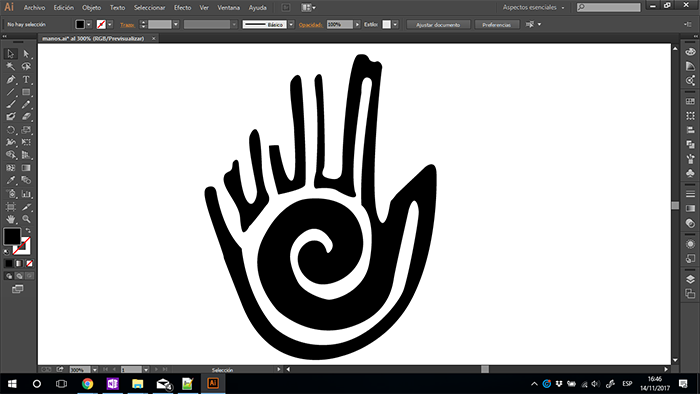Select the Column Graph tool

(26, 194)
